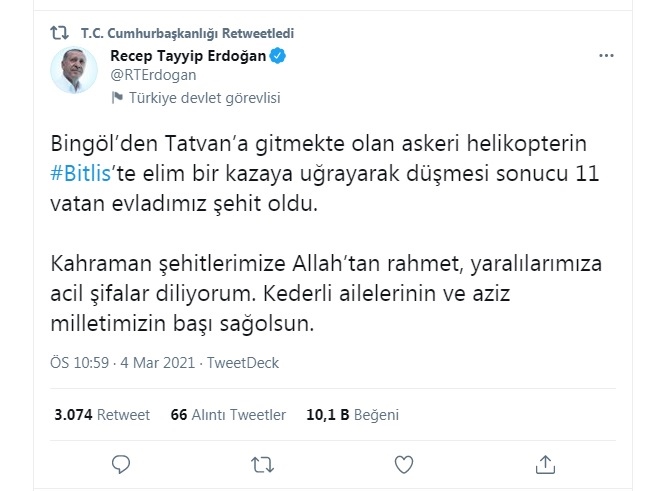Click the retweet arrows icon below tweet

(x=263, y=464)
